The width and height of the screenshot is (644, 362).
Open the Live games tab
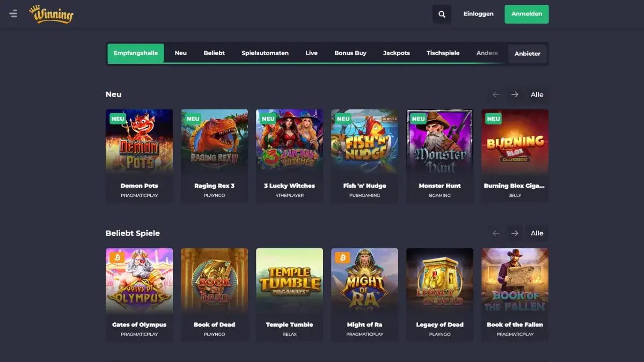(312, 53)
